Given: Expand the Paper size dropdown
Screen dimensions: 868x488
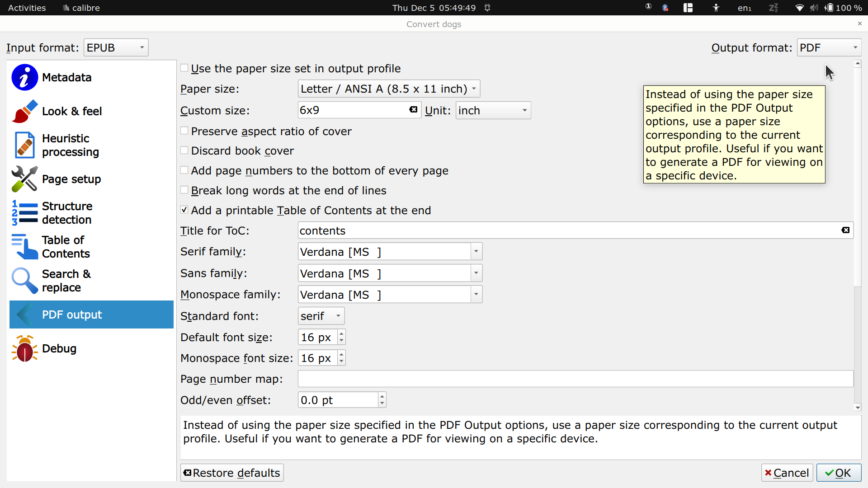Looking at the screenshot, I should (389, 89).
